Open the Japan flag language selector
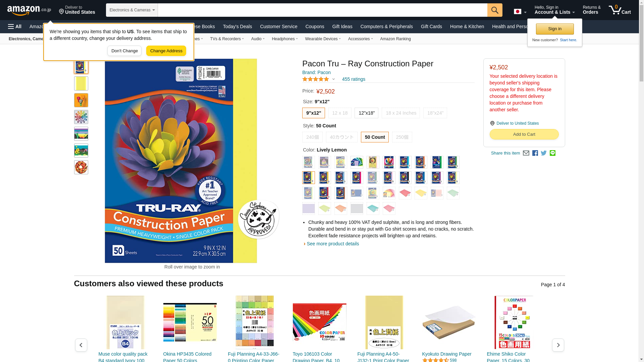644x362 pixels. click(520, 12)
